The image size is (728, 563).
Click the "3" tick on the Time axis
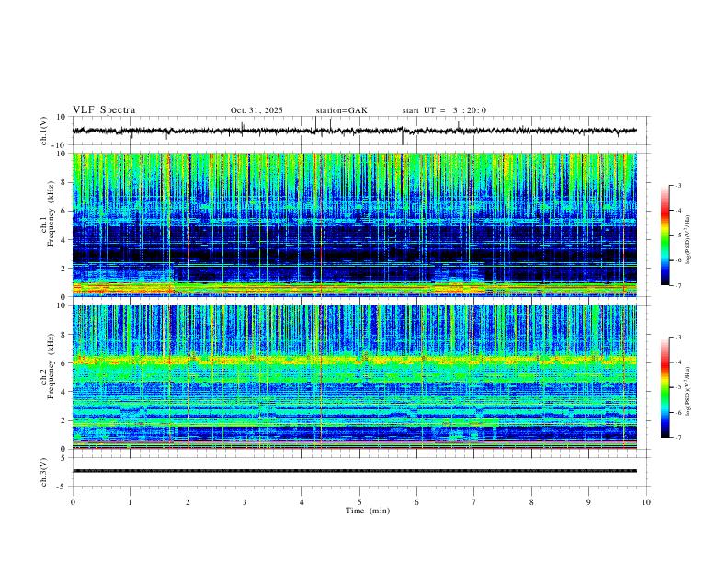pyautogui.click(x=245, y=502)
